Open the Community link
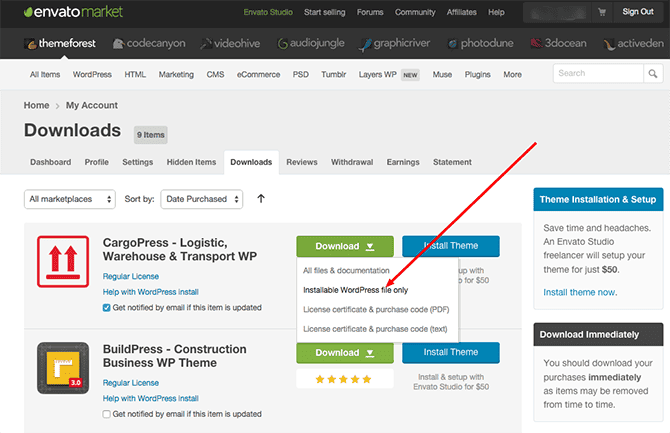670x433 pixels. [x=415, y=12]
